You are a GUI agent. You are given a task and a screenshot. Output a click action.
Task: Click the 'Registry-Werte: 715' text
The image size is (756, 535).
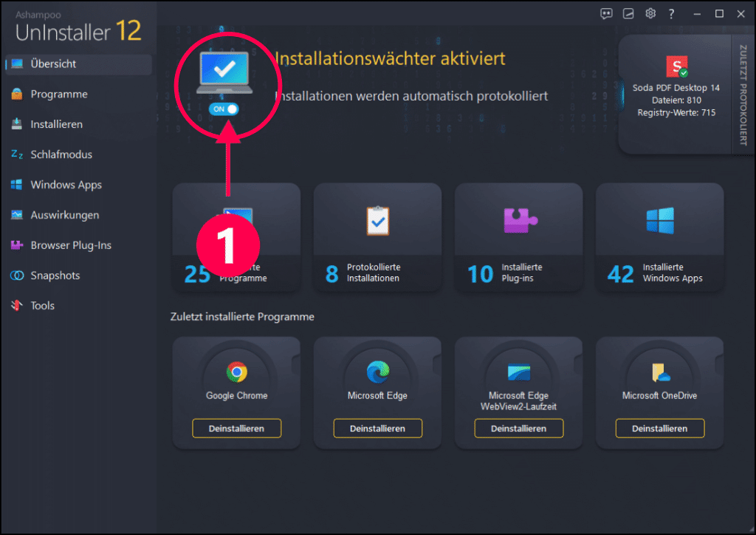tap(676, 112)
